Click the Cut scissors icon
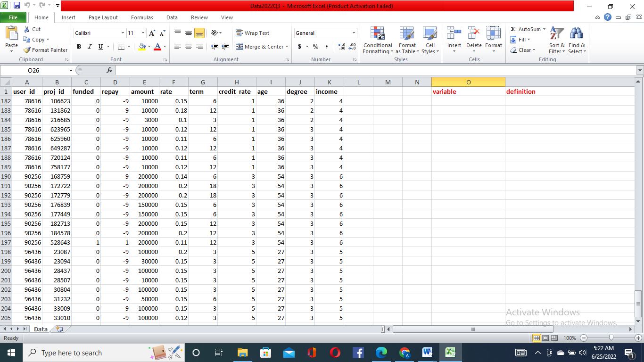 pos(27,29)
